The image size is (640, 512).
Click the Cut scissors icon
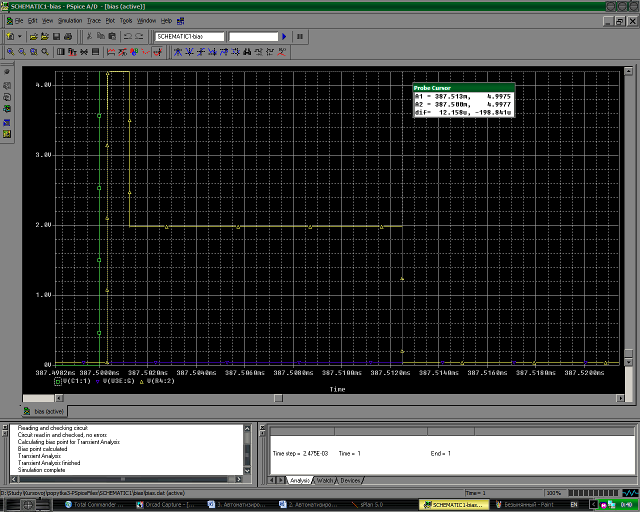click(87, 36)
